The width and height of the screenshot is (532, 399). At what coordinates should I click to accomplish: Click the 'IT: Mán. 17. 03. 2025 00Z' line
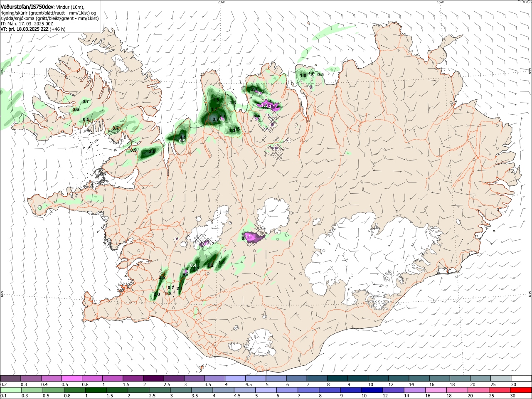click(27, 24)
